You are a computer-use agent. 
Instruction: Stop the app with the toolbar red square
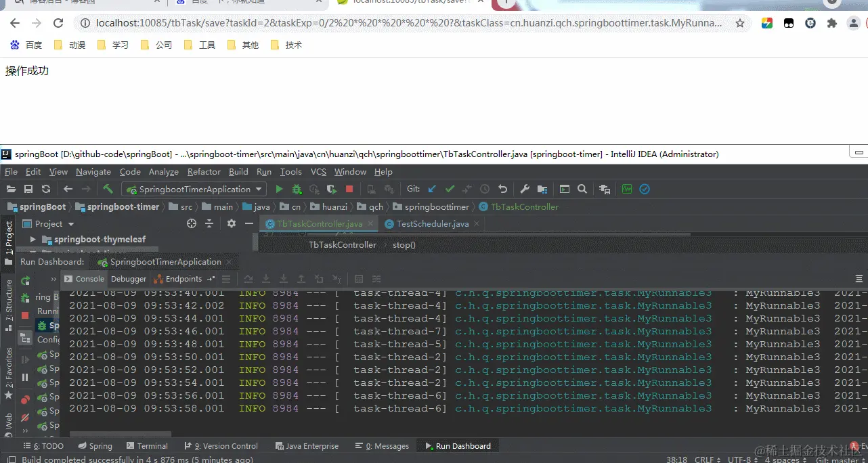(x=349, y=190)
